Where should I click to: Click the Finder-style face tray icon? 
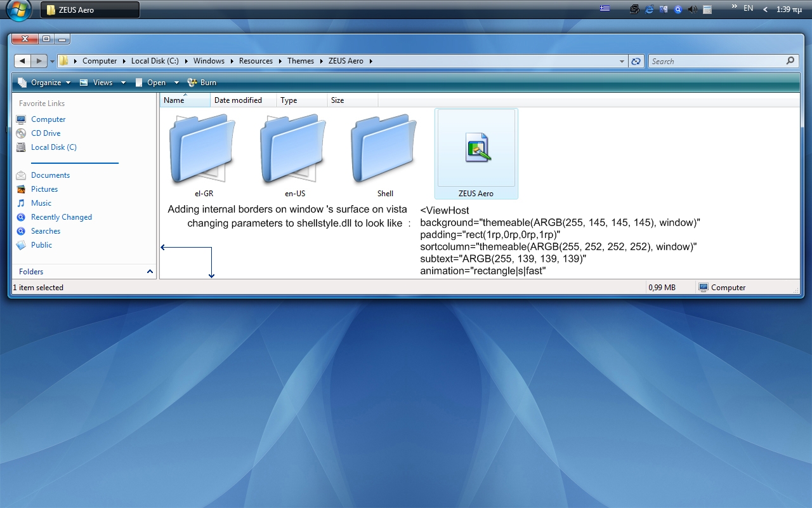point(664,9)
